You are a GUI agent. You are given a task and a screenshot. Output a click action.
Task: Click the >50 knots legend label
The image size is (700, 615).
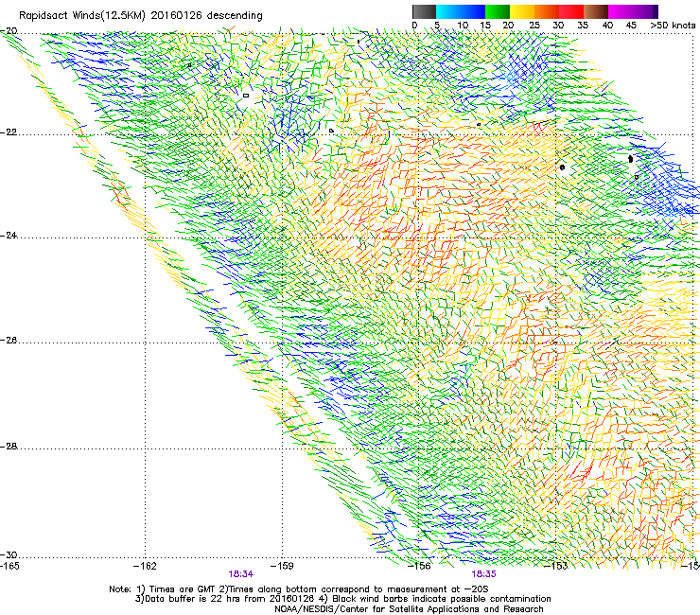tap(673, 26)
